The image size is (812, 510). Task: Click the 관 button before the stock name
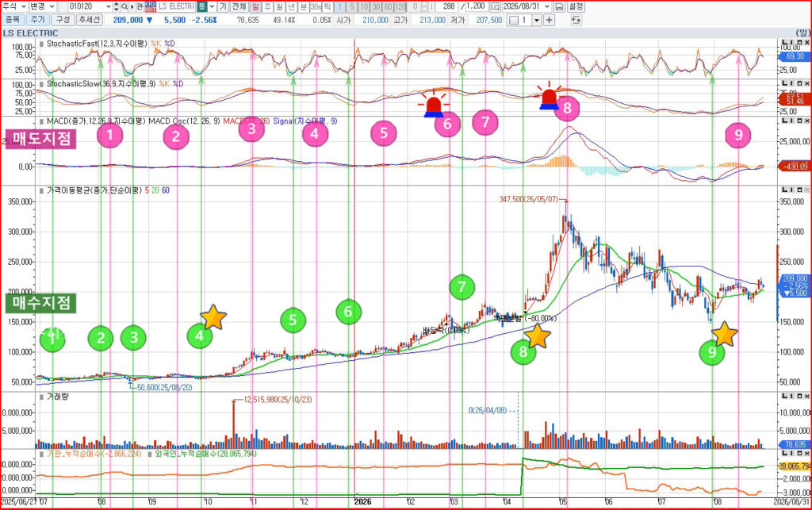point(140,6)
